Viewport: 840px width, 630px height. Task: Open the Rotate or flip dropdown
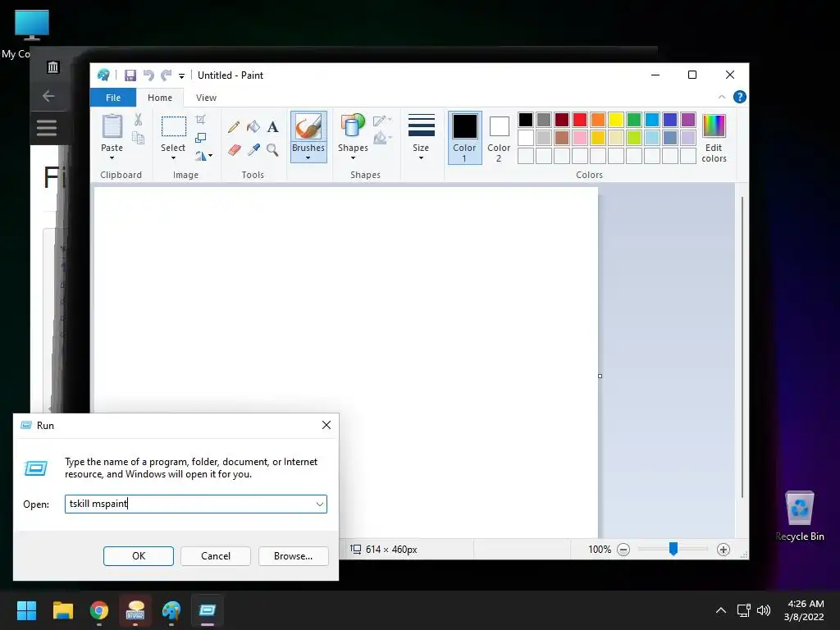point(203,156)
